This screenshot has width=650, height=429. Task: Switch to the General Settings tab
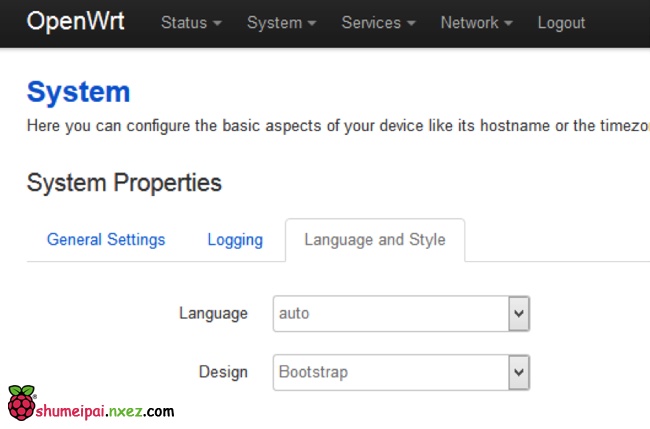click(106, 240)
